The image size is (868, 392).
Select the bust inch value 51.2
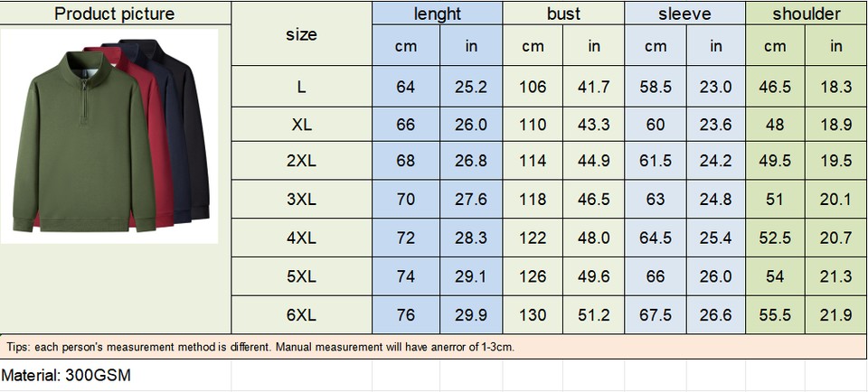click(594, 315)
